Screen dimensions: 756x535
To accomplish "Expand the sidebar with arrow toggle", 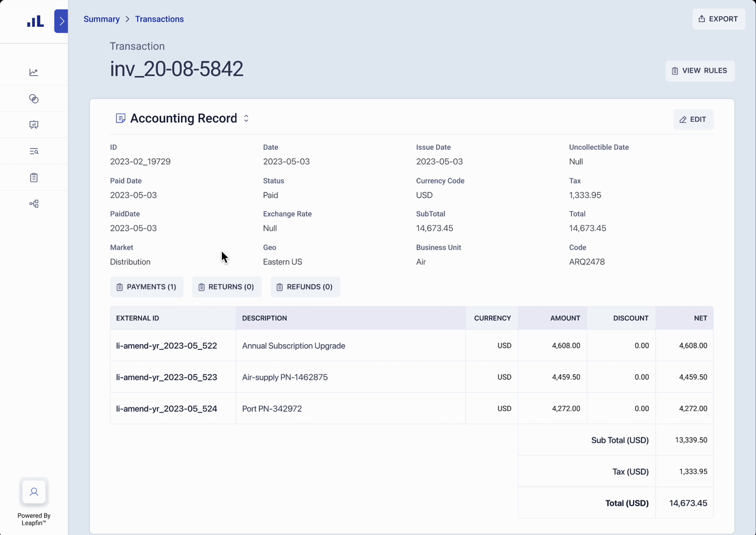I will [61, 21].
